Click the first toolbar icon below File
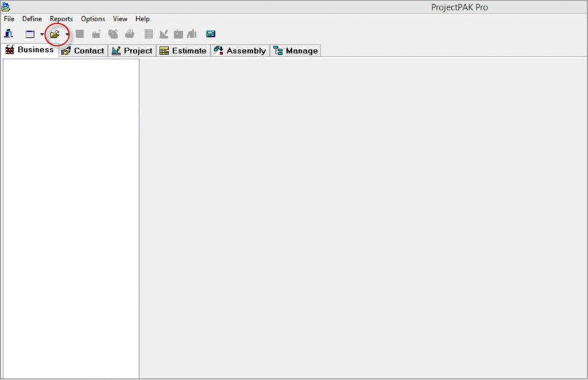The width and height of the screenshot is (588, 380). (9, 34)
